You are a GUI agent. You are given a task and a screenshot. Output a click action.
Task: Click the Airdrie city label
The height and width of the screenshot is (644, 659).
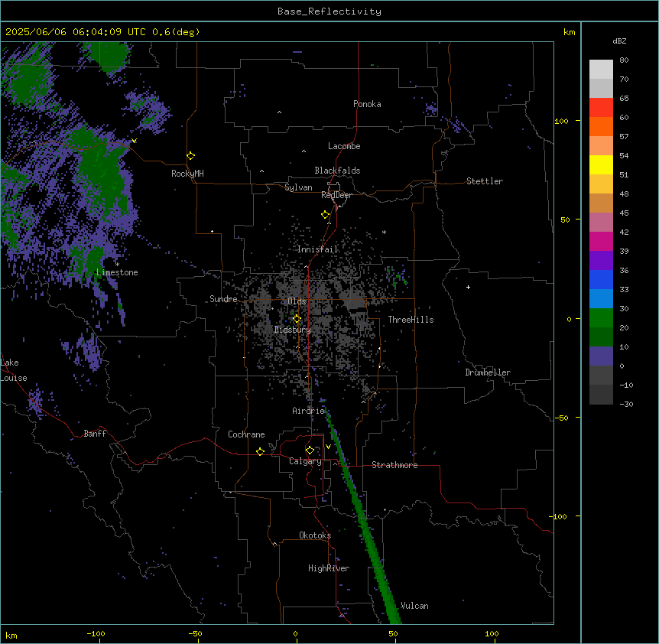click(x=309, y=411)
